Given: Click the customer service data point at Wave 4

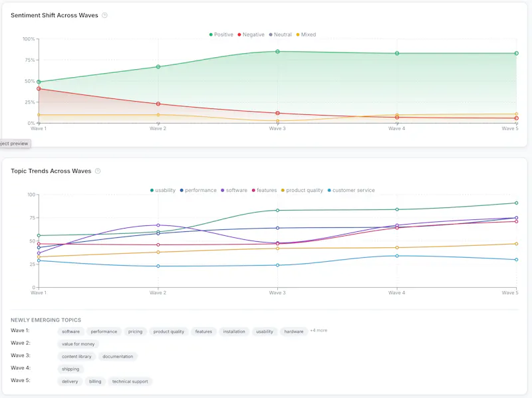Looking at the screenshot, I should point(397,256).
